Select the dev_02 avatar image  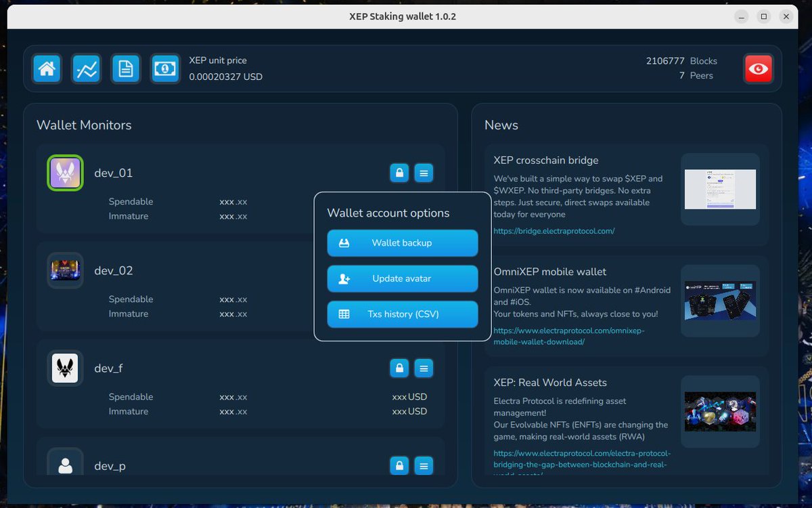pos(65,270)
